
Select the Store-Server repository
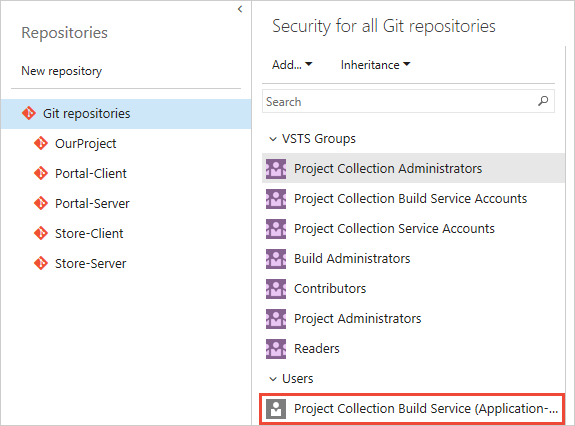[x=90, y=264]
